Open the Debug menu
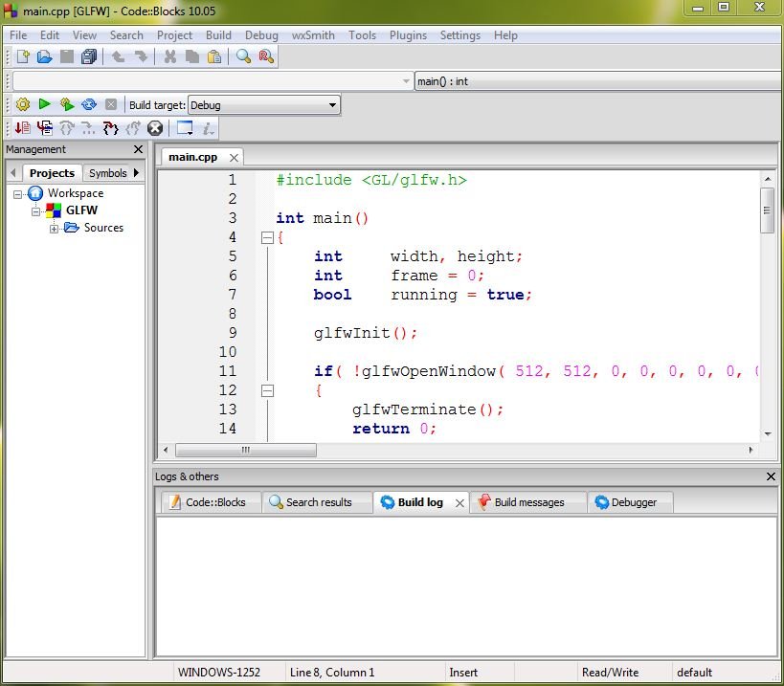Viewport: 784px width, 686px height. (x=261, y=35)
